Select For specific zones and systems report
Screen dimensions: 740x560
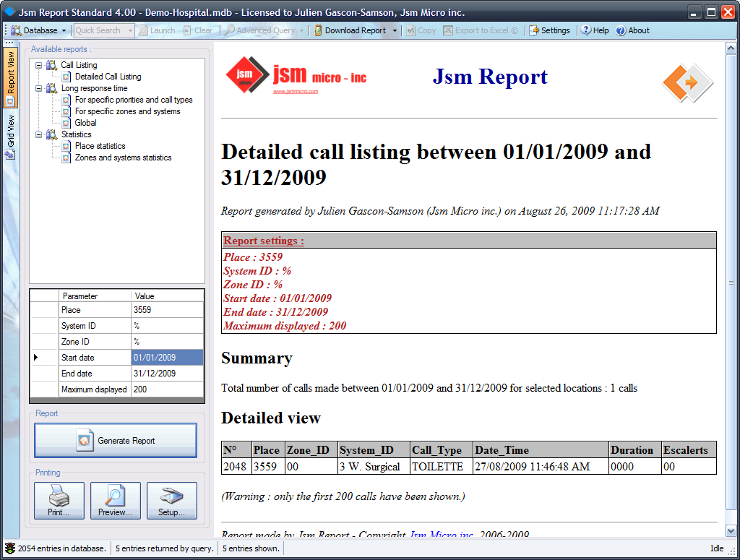(x=127, y=111)
